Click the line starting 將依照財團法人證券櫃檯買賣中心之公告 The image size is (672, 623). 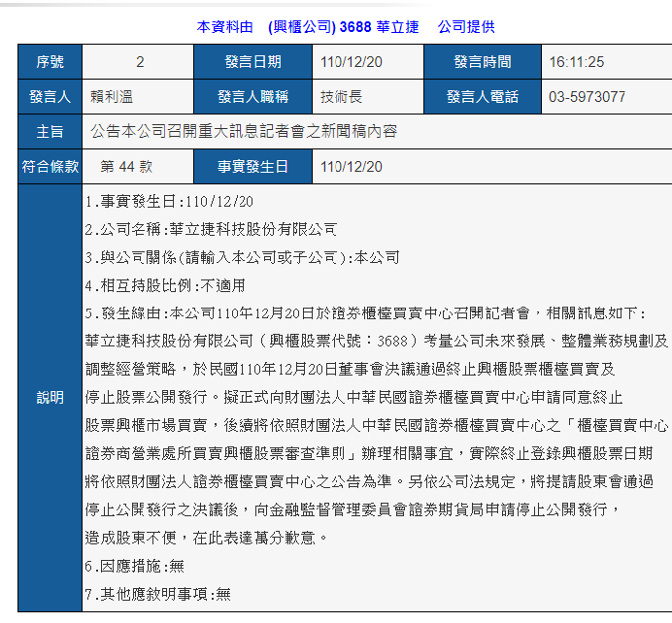pyautogui.click(x=369, y=481)
